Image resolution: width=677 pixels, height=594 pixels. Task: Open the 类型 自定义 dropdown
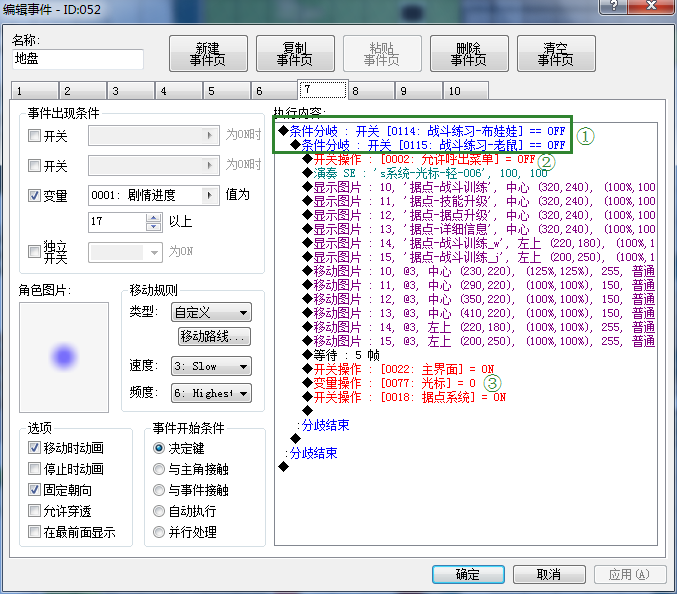(x=212, y=312)
